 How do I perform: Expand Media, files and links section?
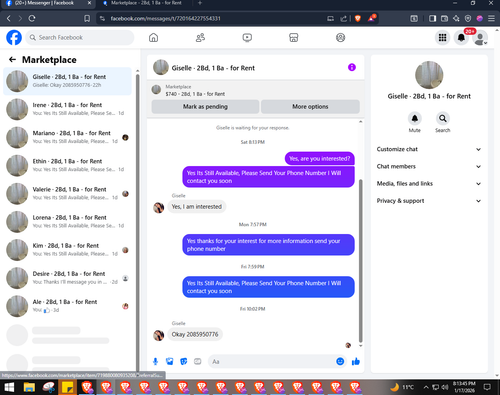429,184
